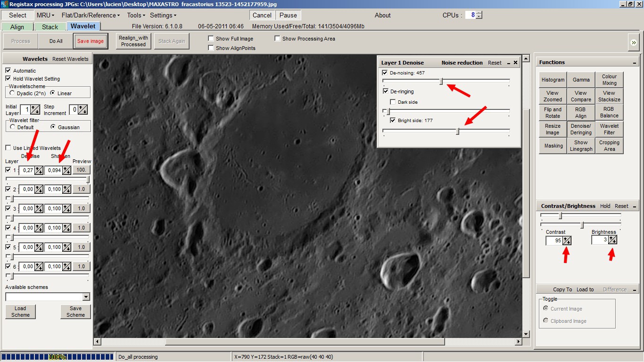Open the Flat/Dark/Reference dropdown menu
The height and width of the screenshot is (362, 644).
pyautogui.click(x=91, y=15)
